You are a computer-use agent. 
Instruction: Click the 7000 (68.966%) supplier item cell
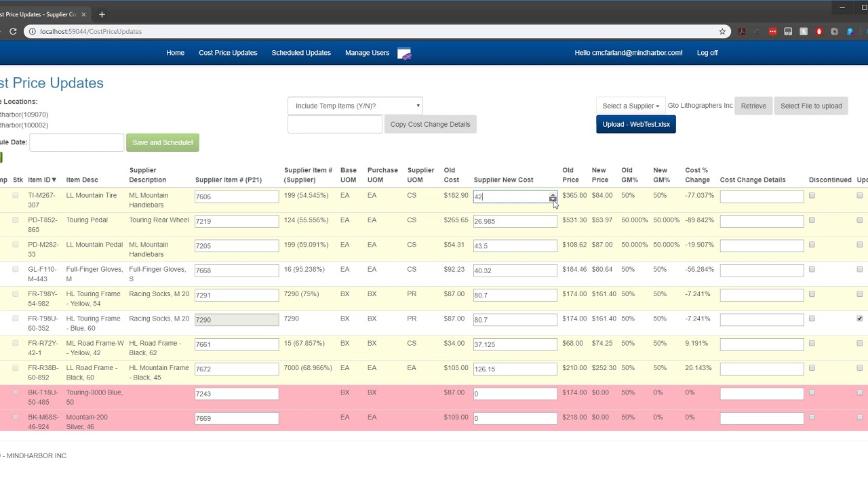coord(308,368)
